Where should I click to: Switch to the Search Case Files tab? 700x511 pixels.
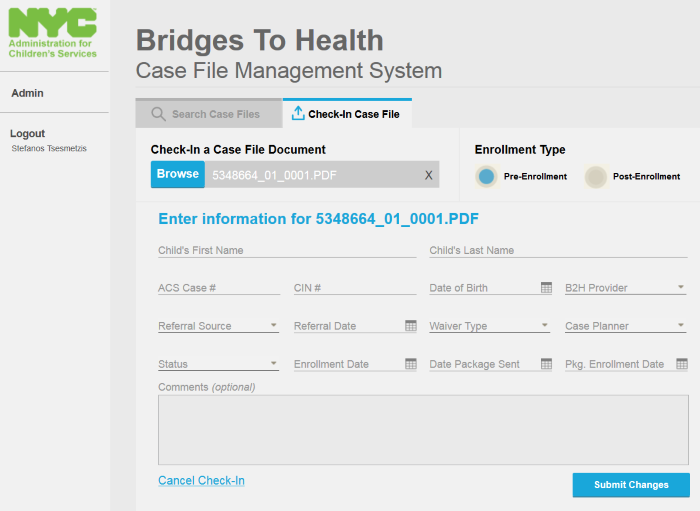pos(209,114)
